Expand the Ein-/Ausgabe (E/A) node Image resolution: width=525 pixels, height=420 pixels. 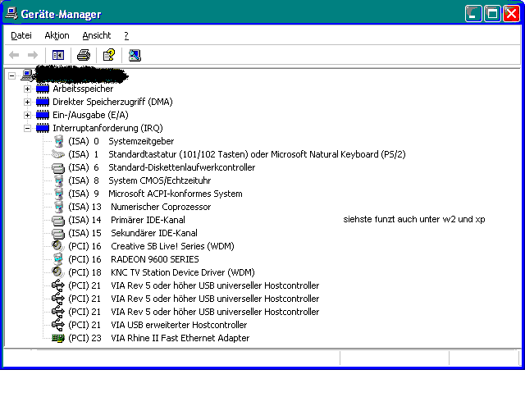pos(27,115)
